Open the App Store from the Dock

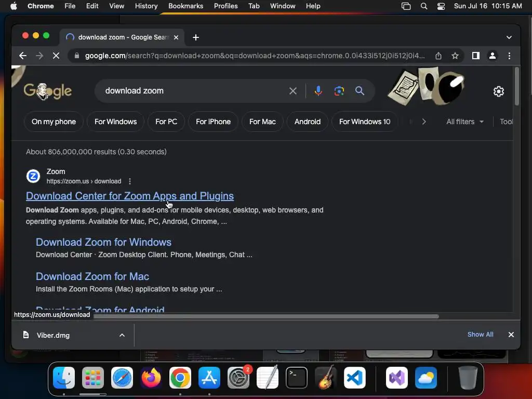pyautogui.click(x=209, y=378)
